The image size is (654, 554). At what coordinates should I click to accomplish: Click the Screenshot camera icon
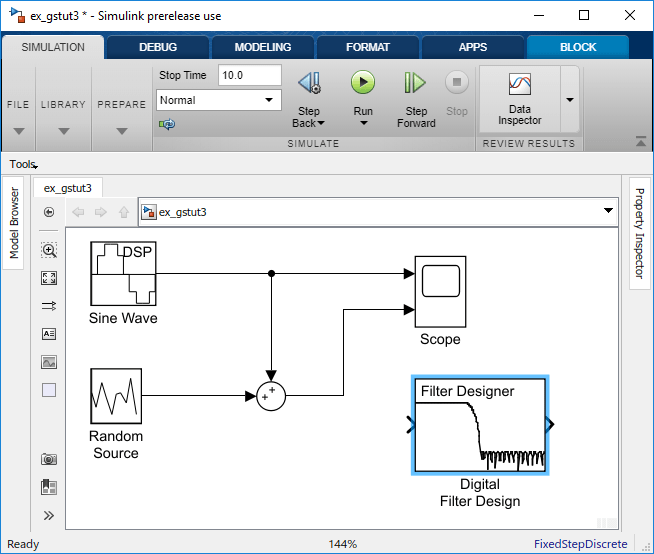[49, 459]
